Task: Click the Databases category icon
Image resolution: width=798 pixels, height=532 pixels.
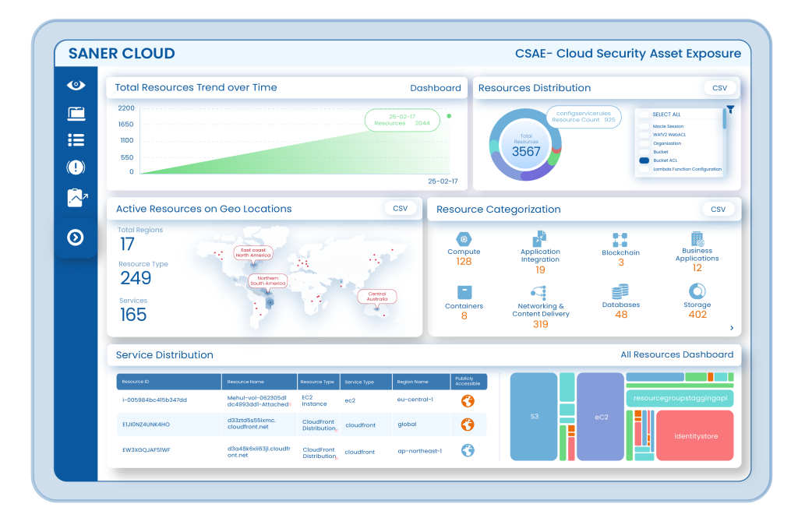Action: [x=620, y=291]
